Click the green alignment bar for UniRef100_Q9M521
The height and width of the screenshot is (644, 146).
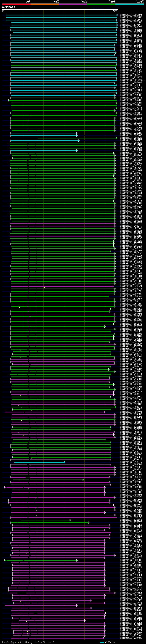(x=78, y=138)
